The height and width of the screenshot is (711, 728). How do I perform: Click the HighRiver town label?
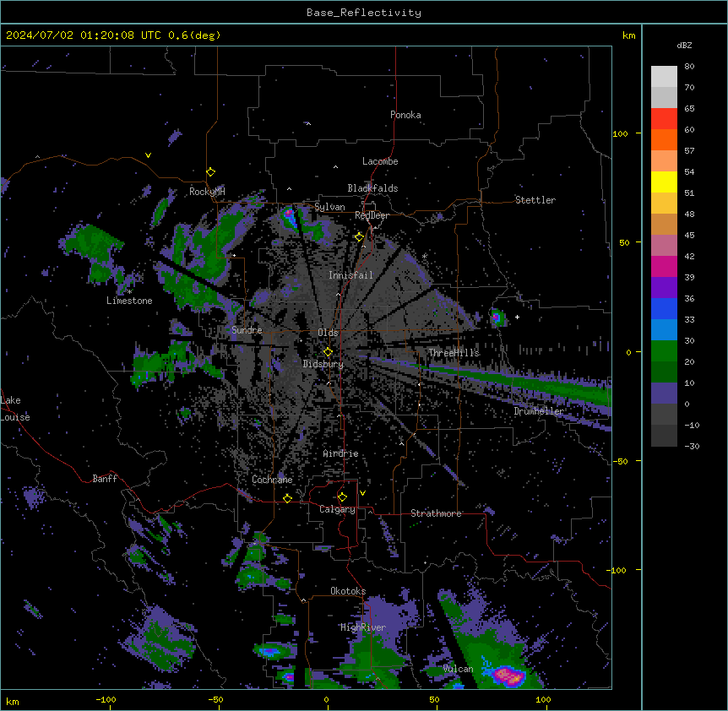[x=363, y=627]
